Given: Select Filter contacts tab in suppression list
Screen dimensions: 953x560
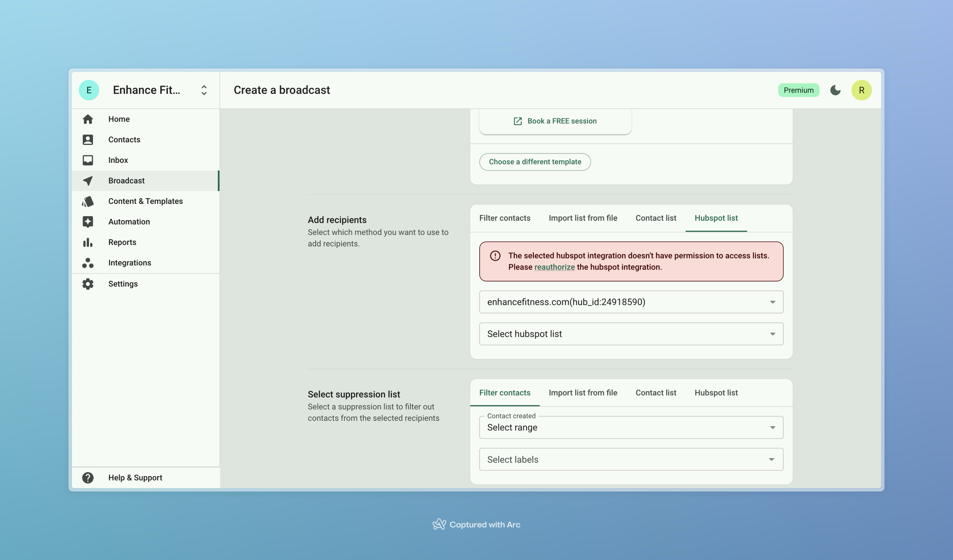Looking at the screenshot, I should tap(504, 393).
